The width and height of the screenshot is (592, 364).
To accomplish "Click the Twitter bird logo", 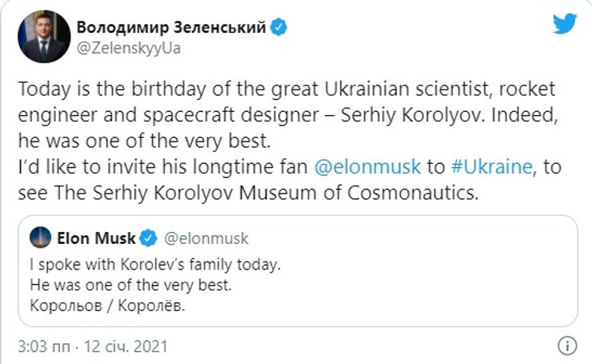I will (x=564, y=23).
